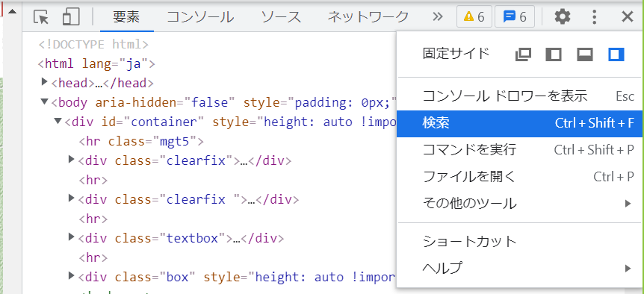Open ショートカット from the menu
The height and width of the screenshot is (294, 644).
point(519,242)
